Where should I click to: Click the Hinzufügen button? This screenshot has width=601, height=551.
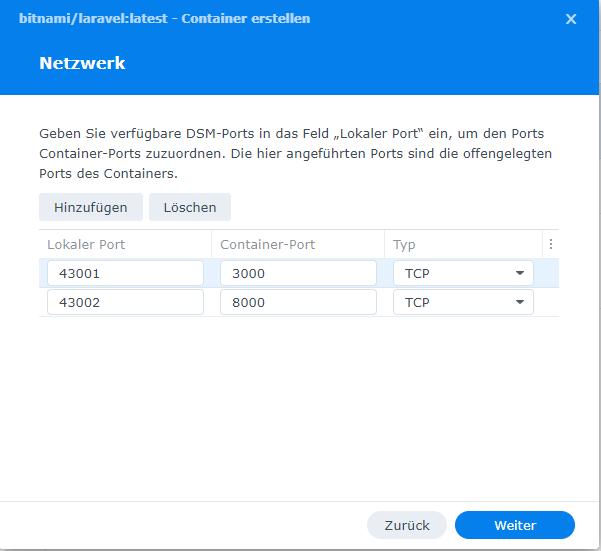(x=91, y=207)
